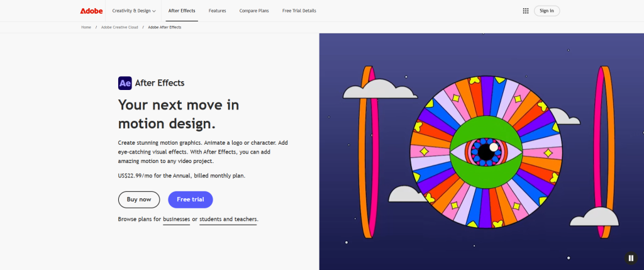644x270 pixels.
Task: Open Free Trial Details
Action: (299, 11)
